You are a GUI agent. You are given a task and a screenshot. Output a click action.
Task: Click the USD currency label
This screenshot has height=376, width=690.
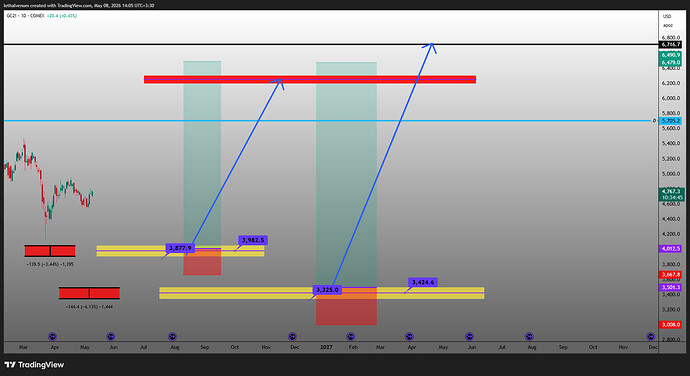667,16
